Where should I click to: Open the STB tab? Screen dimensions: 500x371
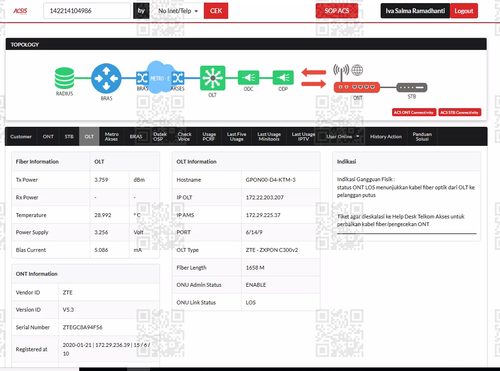(69, 137)
